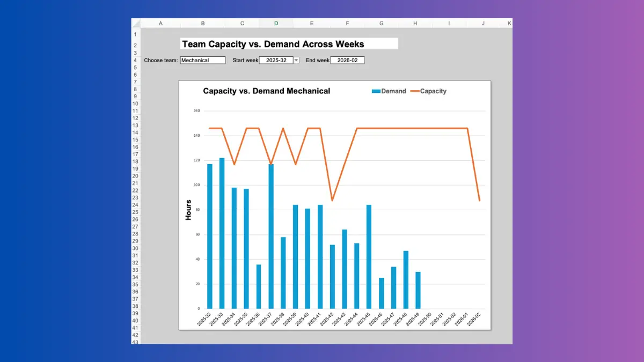Click the Select All corner triangle
Image resolution: width=644 pixels, height=362 pixels.
click(136, 23)
